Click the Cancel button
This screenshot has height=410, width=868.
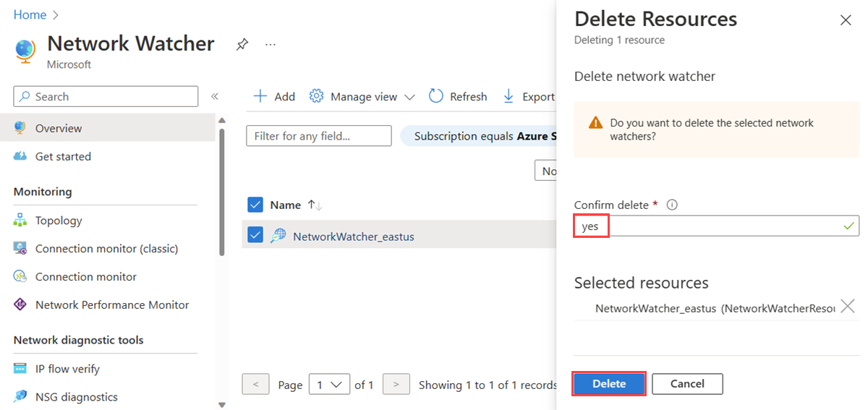687,384
